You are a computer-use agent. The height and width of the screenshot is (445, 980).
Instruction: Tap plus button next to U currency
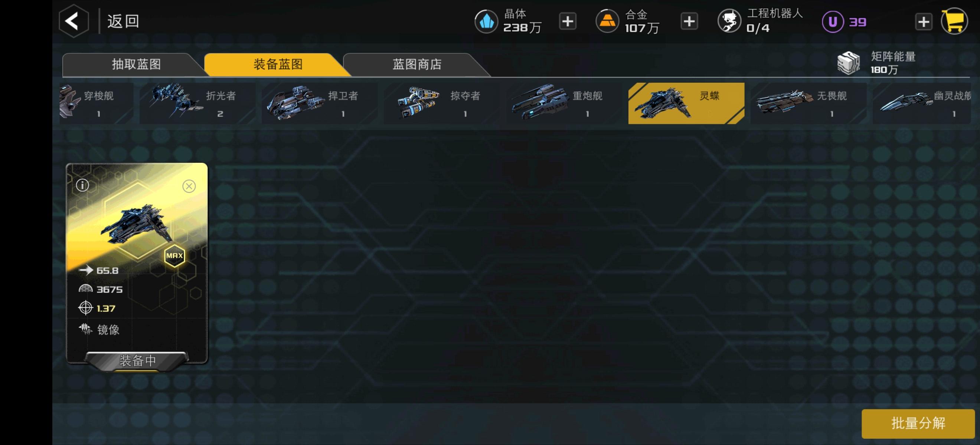pos(923,22)
